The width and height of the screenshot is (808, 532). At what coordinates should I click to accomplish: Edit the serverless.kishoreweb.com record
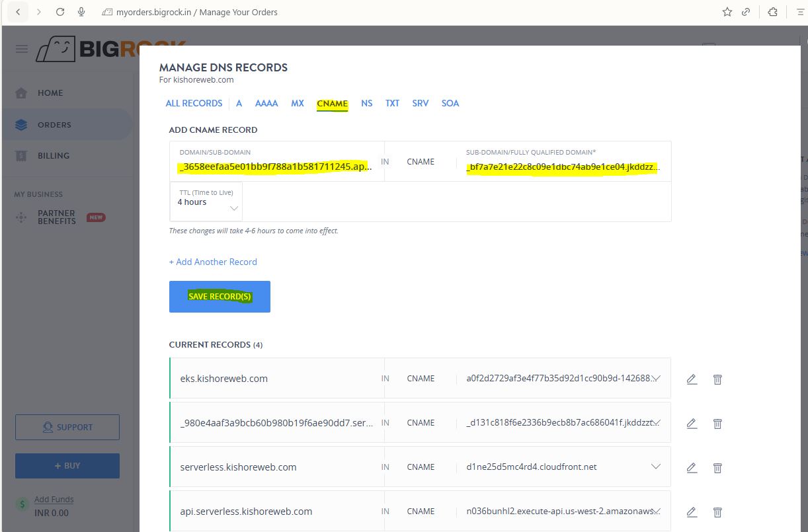tap(692, 467)
